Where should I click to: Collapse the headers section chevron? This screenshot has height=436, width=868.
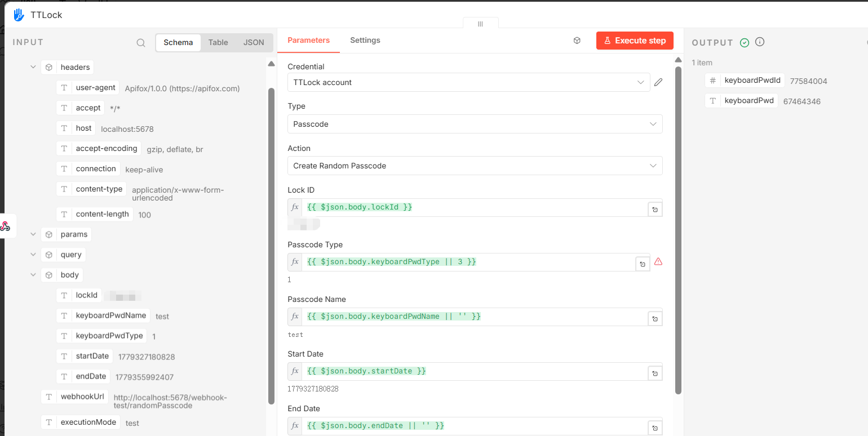click(33, 67)
